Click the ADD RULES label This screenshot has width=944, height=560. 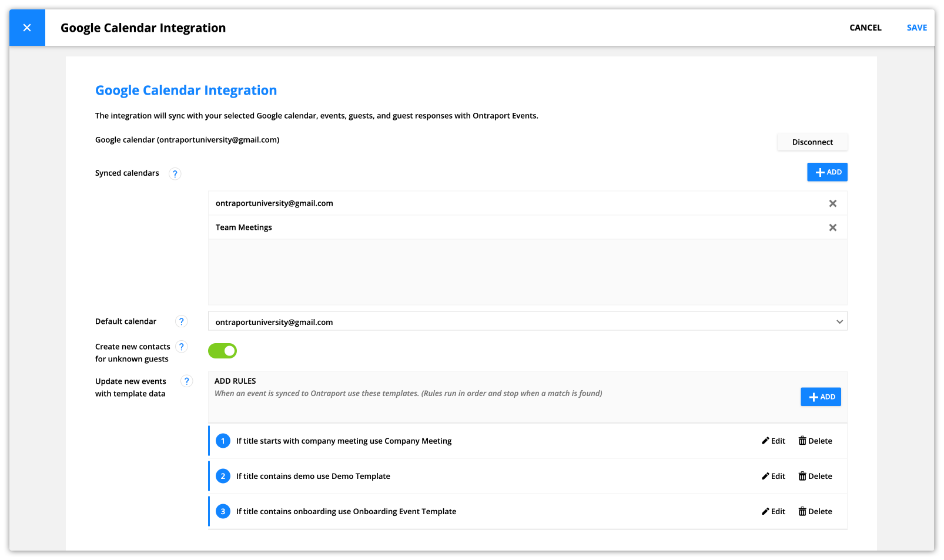pyautogui.click(x=235, y=381)
